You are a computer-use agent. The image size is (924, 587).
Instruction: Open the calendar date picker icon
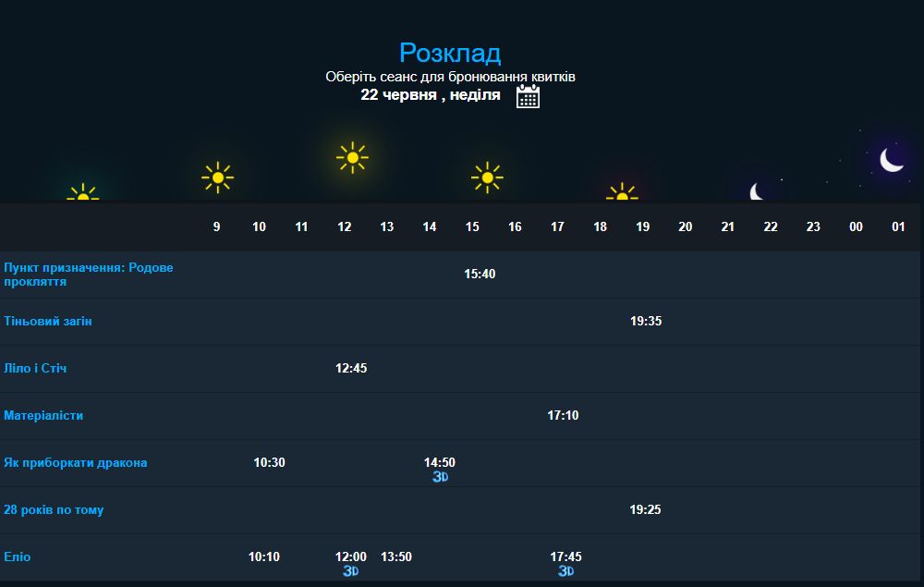[528, 96]
